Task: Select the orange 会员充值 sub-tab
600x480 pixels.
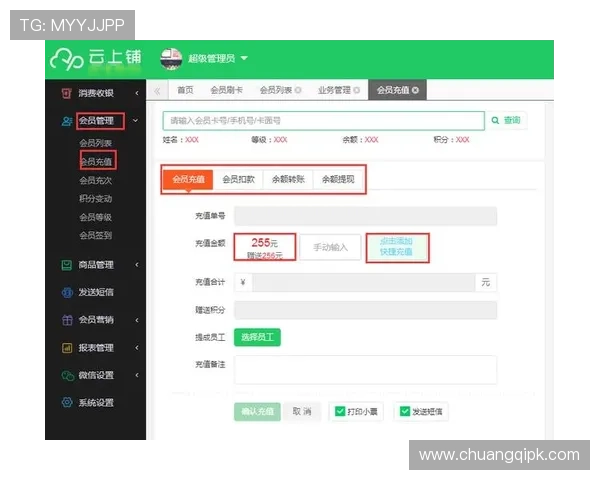Action: pos(188,179)
